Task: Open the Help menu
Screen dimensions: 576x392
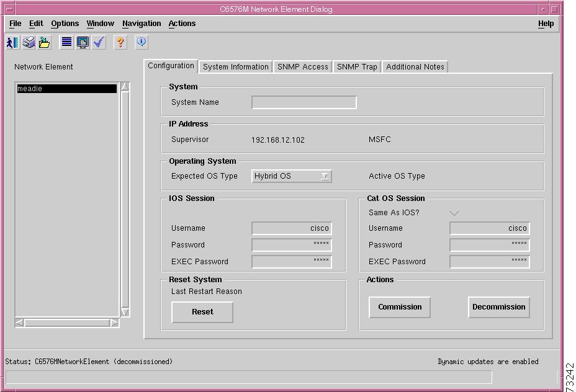Action: click(546, 24)
